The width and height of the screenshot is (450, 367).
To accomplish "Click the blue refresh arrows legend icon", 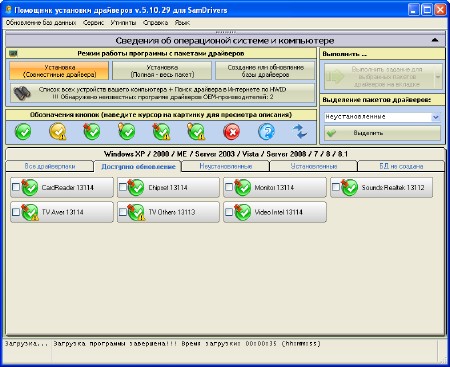I will [300, 131].
